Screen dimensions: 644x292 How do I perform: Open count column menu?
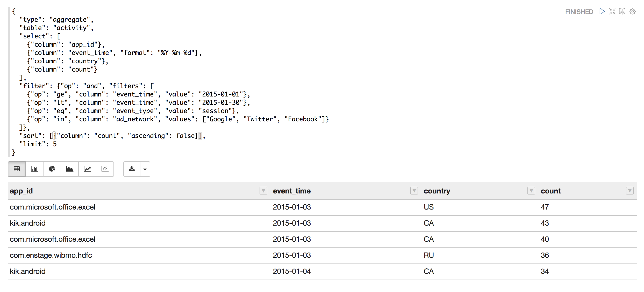[x=630, y=191]
